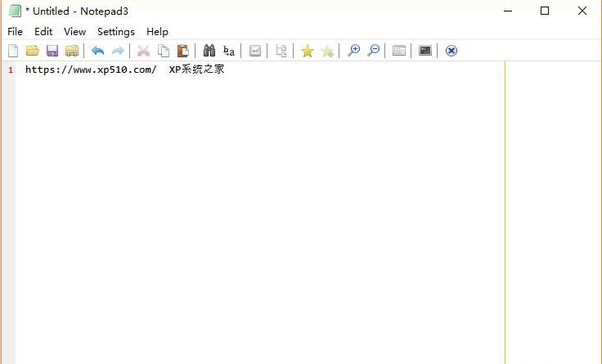Open favorites with the yellow star icon
This screenshot has height=364, width=602.
(308, 51)
